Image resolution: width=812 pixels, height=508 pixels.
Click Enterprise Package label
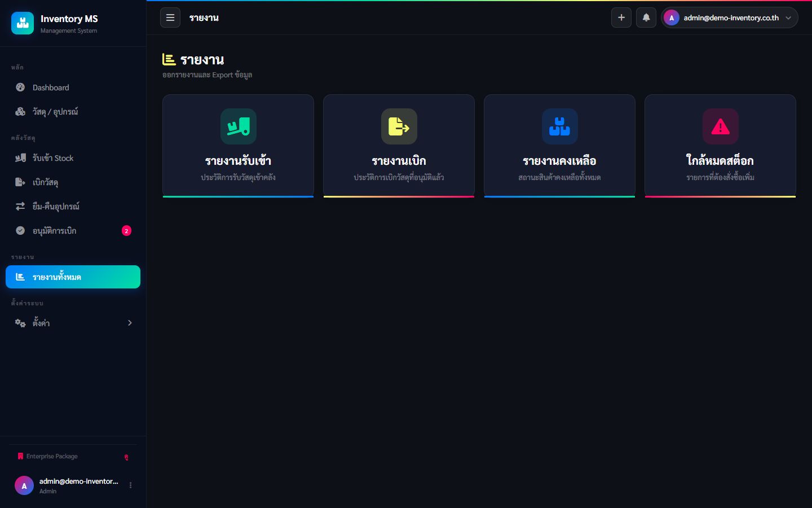point(52,456)
